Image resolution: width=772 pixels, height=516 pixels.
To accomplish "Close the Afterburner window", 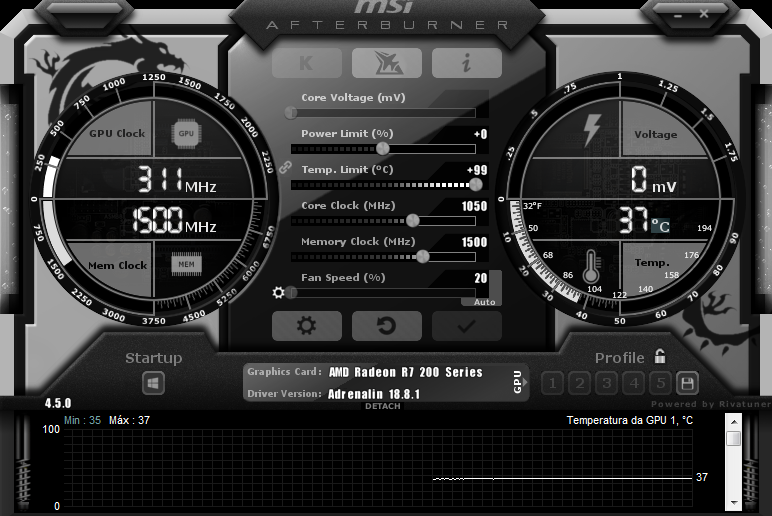I will point(704,14).
